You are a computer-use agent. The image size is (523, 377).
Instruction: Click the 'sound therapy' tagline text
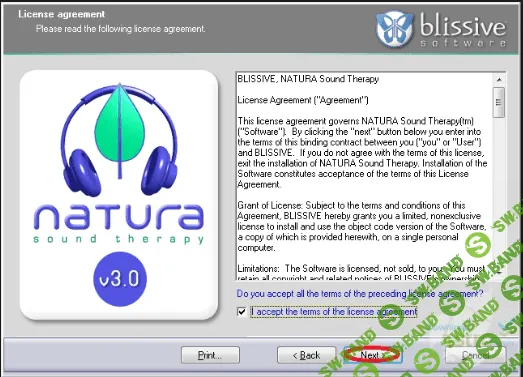(x=119, y=239)
